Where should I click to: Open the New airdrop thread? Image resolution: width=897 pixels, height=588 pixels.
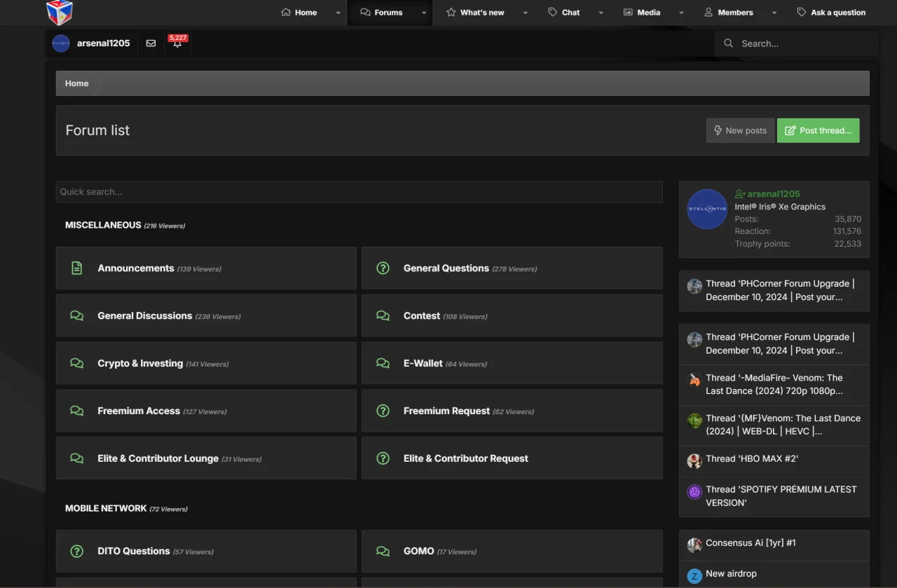click(x=731, y=574)
